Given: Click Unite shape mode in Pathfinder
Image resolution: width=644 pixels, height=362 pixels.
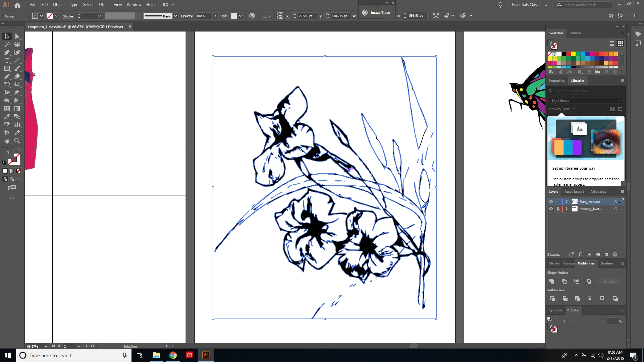Looking at the screenshot, I should [x=552, y=281].
